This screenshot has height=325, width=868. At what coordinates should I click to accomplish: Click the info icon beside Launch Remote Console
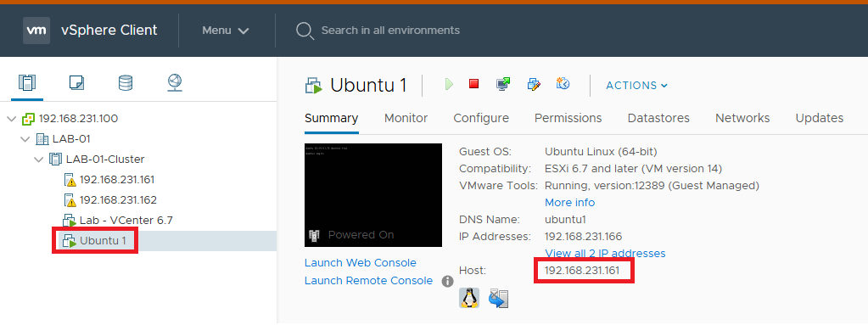(x=447, y=281)
